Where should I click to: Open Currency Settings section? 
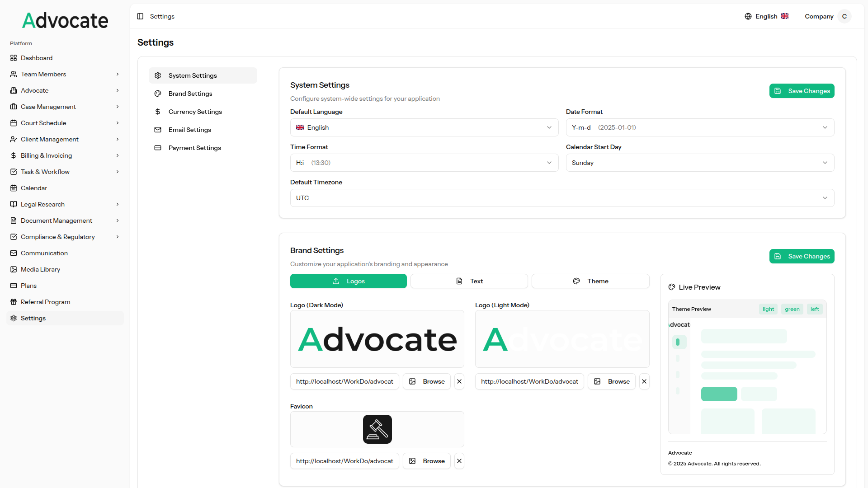point(195,112)
